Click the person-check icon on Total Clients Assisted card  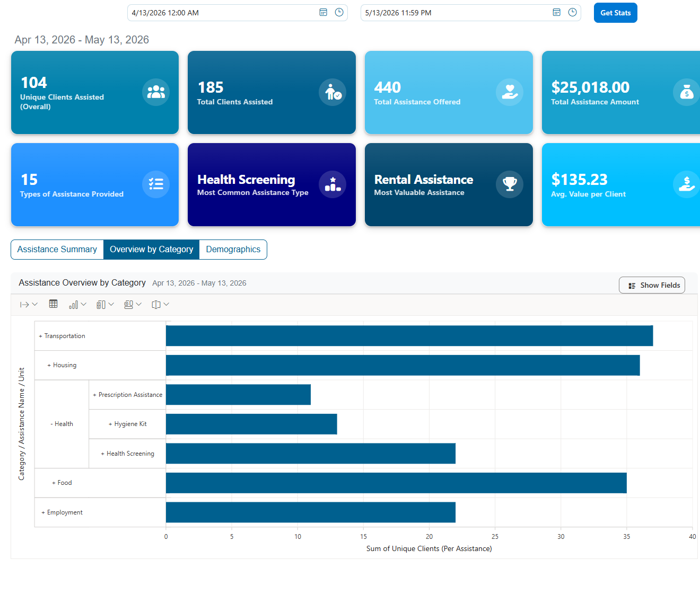(x=332, y=92)
